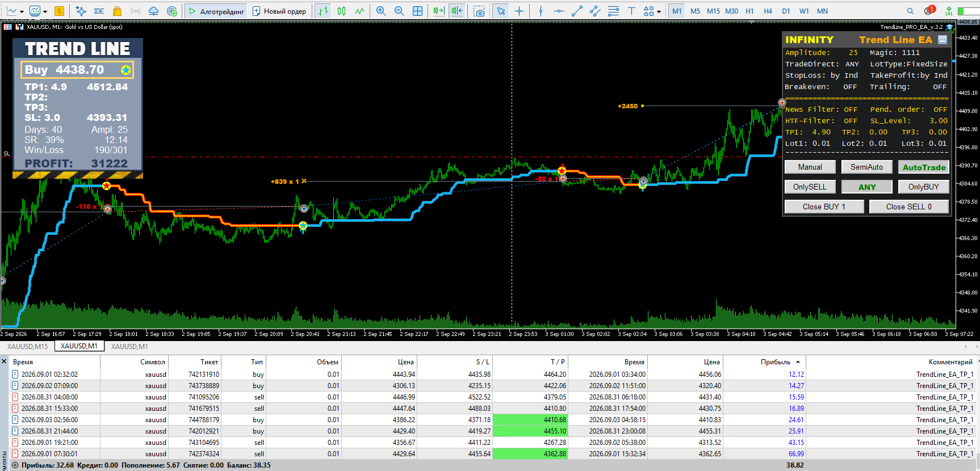Switch chart to candlestick view
The width and height of the screenshot is (980, 471).
[341, 11]
